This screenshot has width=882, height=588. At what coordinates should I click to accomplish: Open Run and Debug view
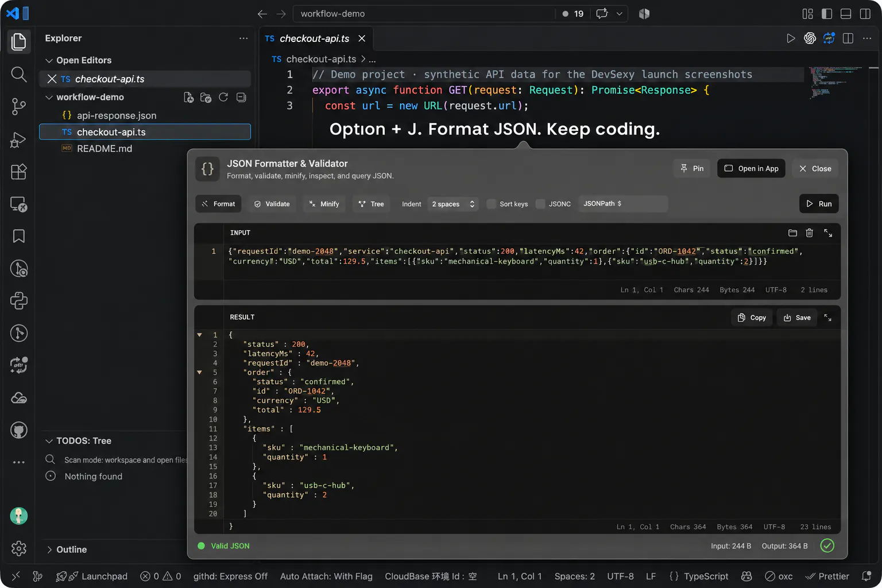(19, 140)
